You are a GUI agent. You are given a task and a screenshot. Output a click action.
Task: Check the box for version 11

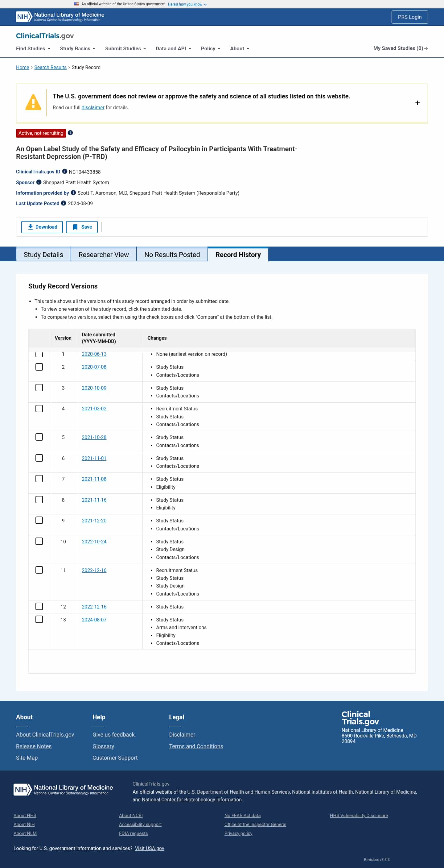click(39, 570)
